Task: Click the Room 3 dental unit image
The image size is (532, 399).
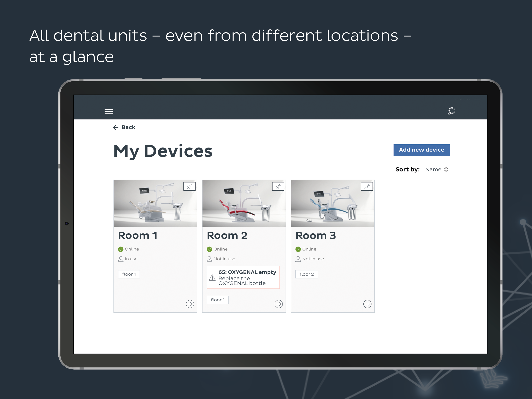Action: point(333,203)
